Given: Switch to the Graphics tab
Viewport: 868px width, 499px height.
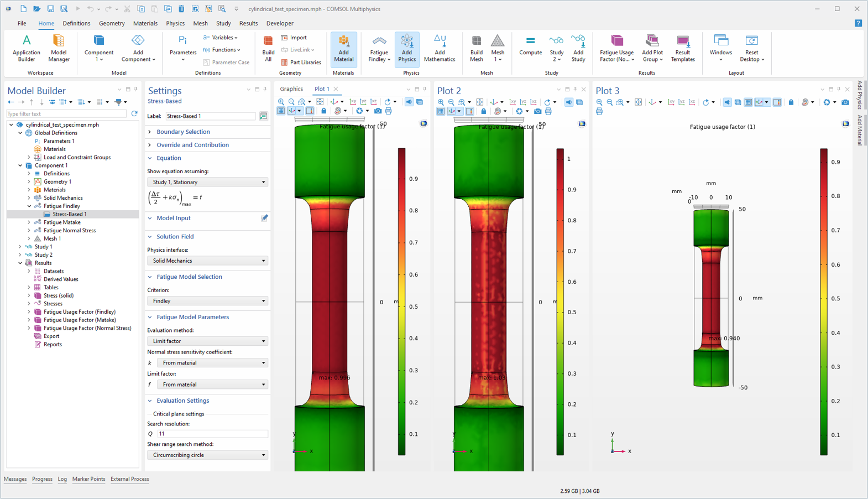Looking at the screenshot, I should pos(291,89).
